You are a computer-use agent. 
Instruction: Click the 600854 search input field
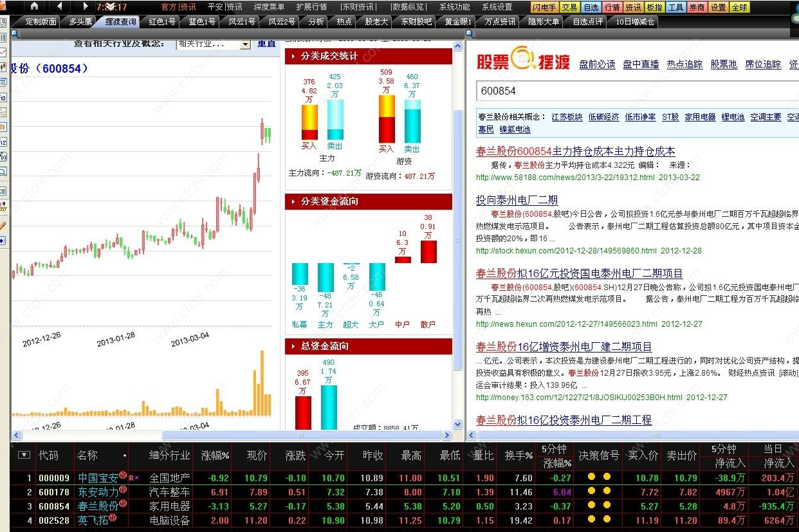pyautogui.click(x=637, y=91)
